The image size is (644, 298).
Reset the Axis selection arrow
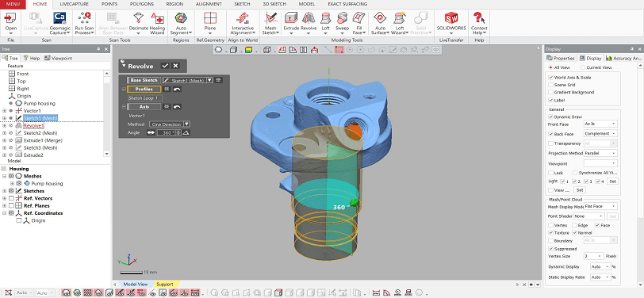point(177,107)
